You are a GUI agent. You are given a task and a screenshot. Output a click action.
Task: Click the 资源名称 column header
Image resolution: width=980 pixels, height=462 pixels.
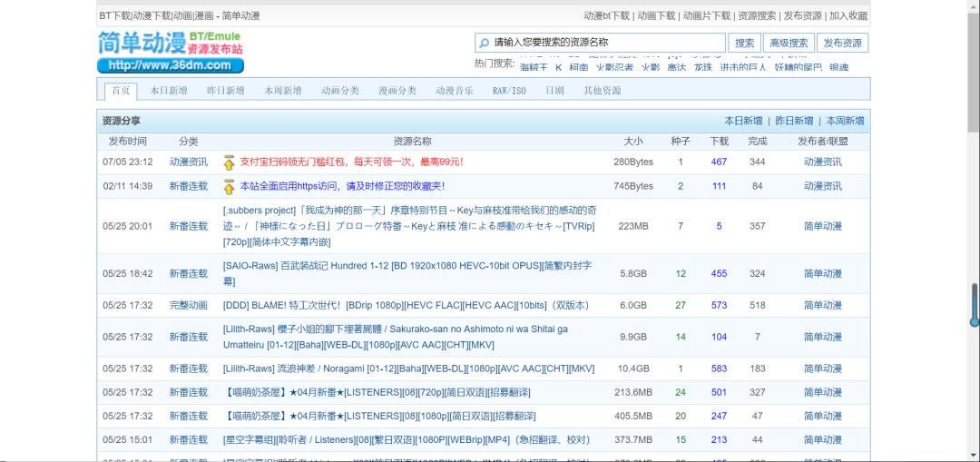412,142
